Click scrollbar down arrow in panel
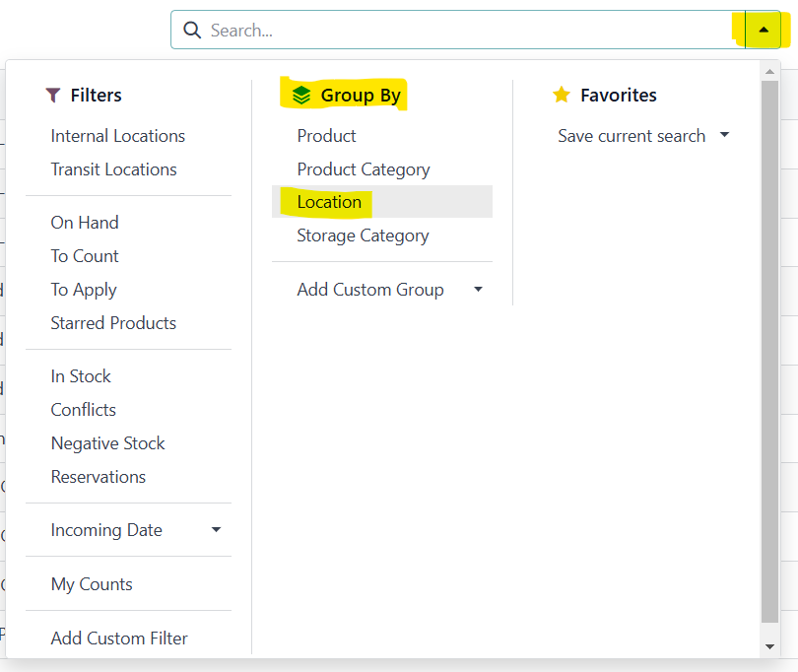Viewport: 798px width, 672px height. pos(769,646)
